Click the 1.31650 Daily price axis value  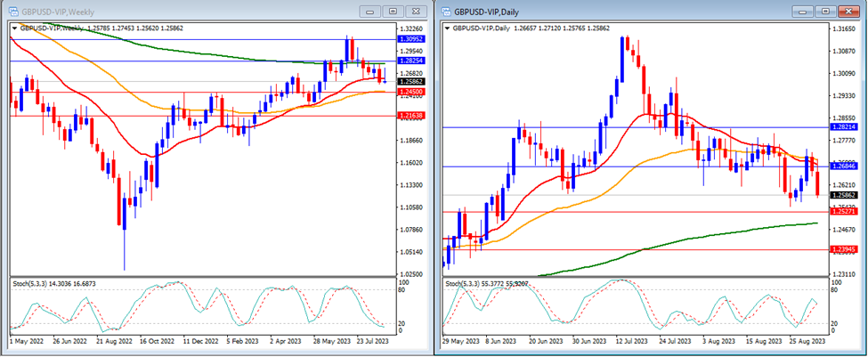click(844, 28)
